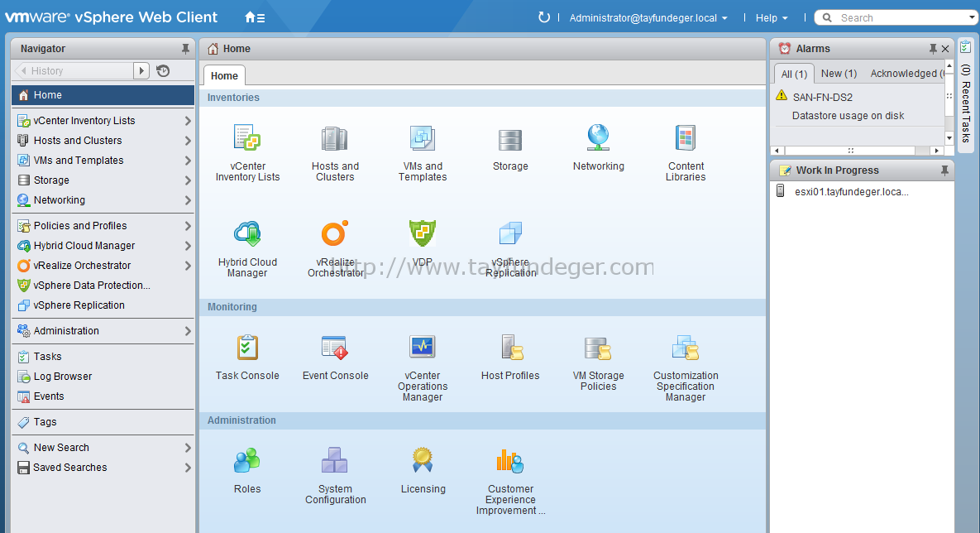Open the vSphere Replication icon in Home panel
The width and height of the screenshot is (980, 533).
tap(510, 233)
